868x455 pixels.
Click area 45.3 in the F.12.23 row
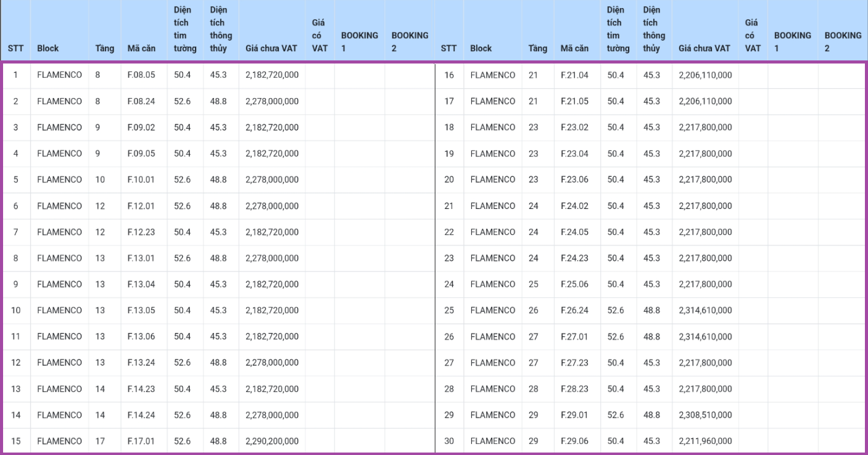point(218,232)
